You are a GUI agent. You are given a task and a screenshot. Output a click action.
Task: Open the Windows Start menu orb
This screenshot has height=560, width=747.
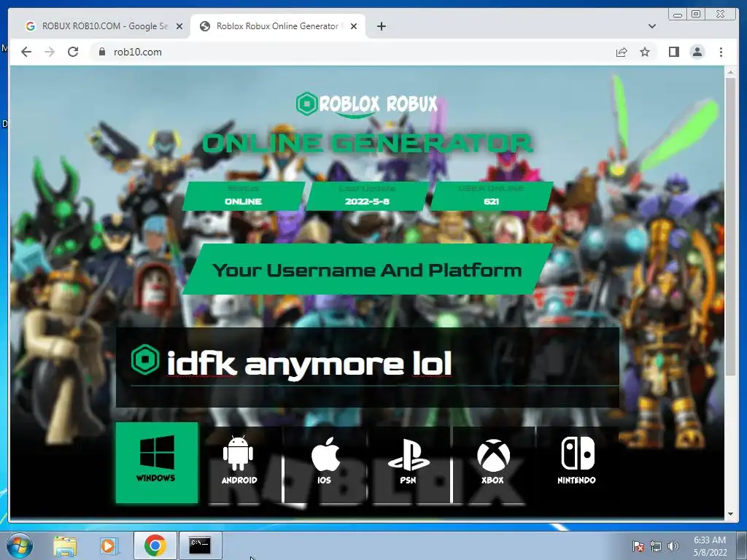click(20, 545)
